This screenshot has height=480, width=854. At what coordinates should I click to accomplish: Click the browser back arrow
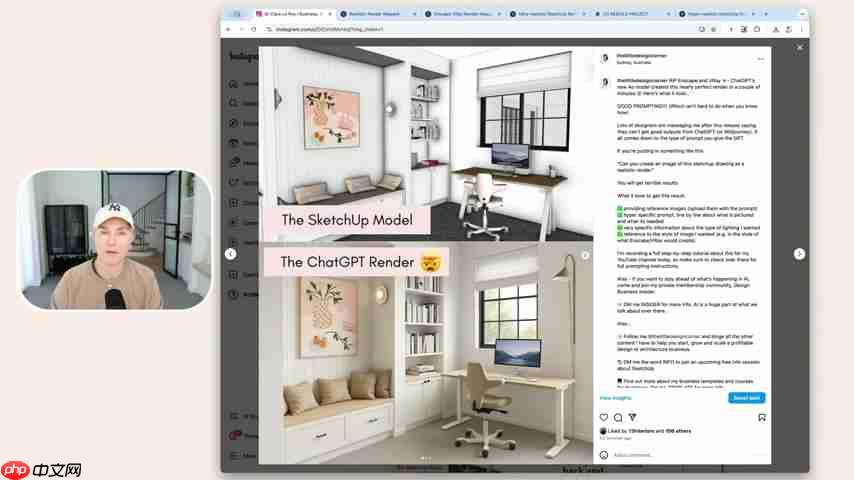228,29
